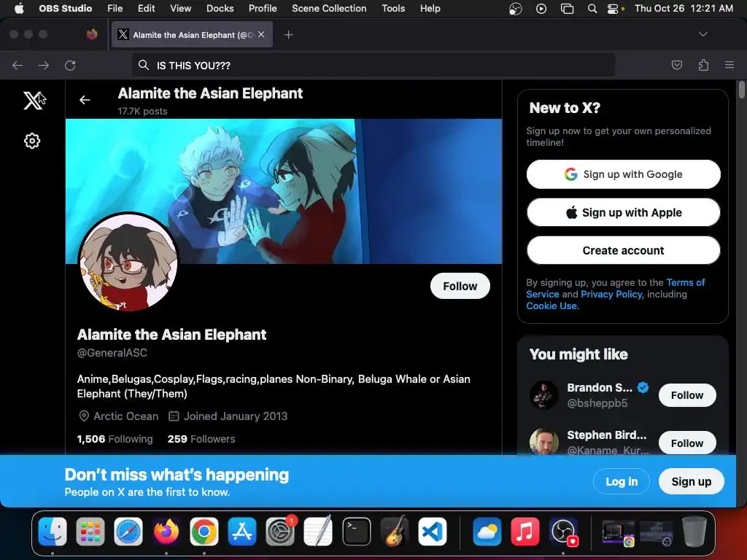Open the Tools menu
The height and width of the screenshot is (560, 747).
pyautogui.click(x=393, y=9)
